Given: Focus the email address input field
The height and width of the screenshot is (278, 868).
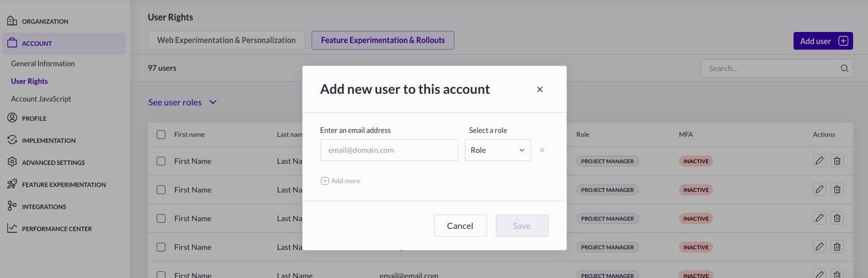Looking at the screenshot, I should [389, 150].
